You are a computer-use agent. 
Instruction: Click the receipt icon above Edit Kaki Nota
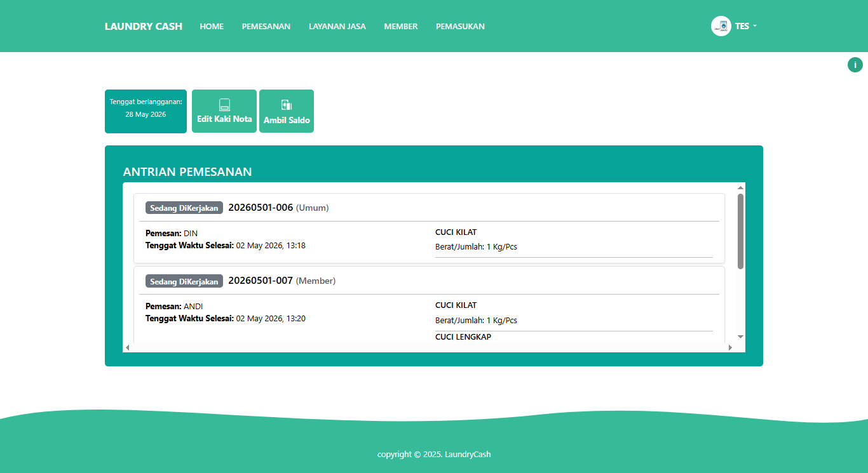pos(224,105)
